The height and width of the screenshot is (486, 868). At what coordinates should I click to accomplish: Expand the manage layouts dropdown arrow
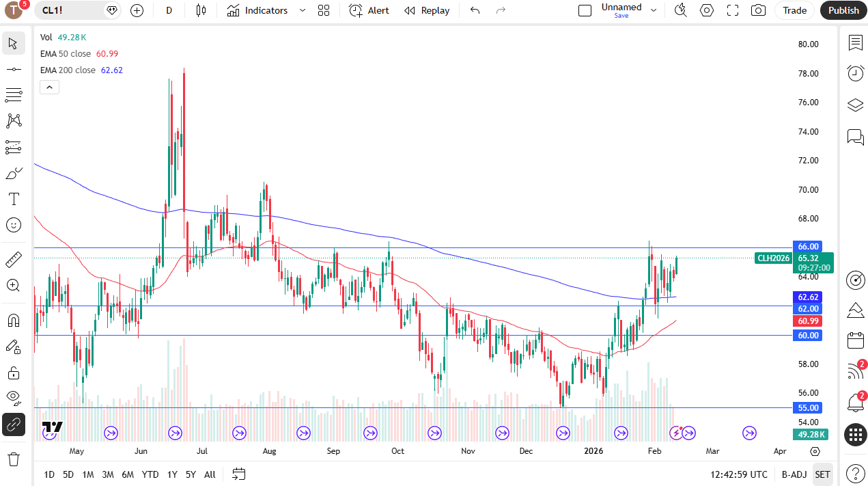[x=654, y=10]
